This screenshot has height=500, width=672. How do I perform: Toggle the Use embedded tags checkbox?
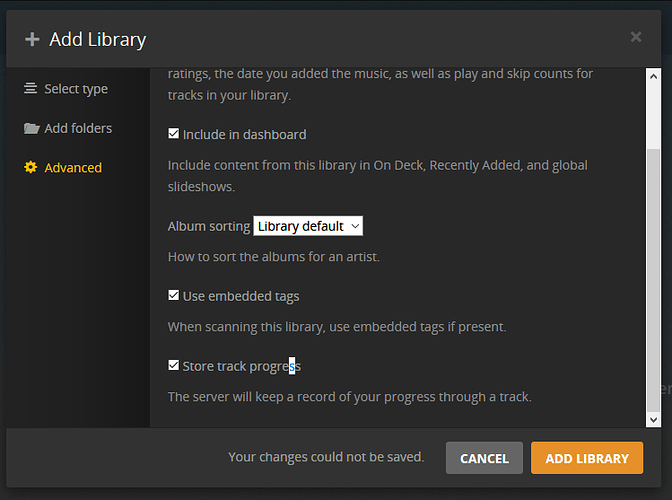[x=174, y=295]
